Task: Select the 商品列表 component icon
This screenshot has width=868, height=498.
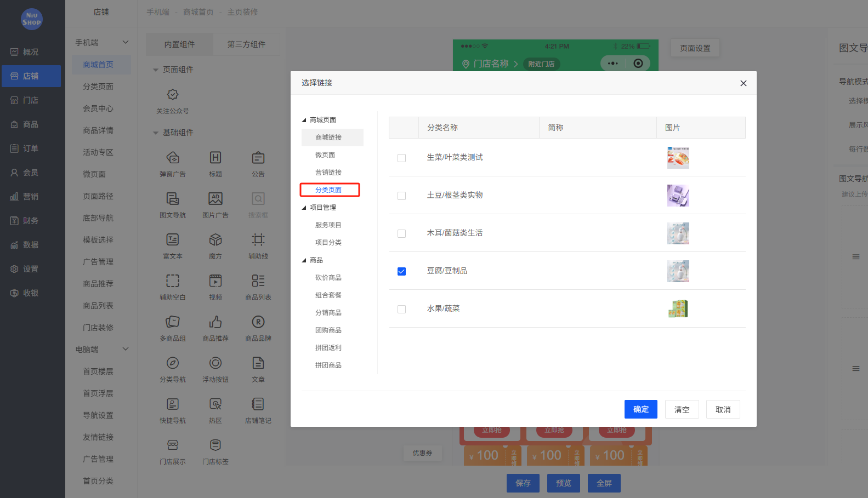Action: point(258,281)
